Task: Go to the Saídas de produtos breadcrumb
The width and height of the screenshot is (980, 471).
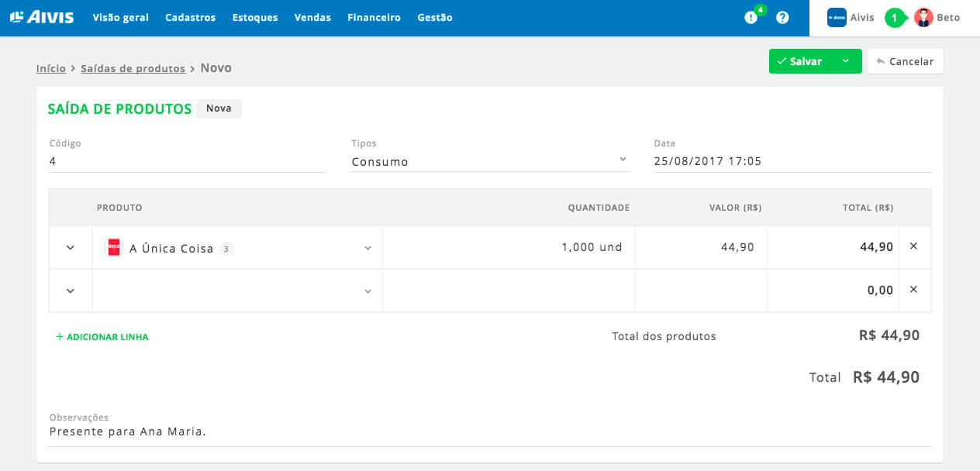Action: (133, 68)
